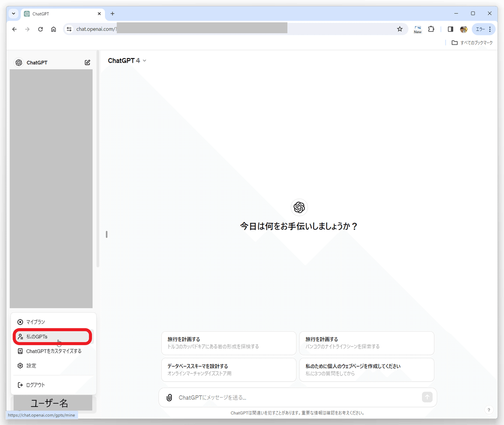Click the Chrome profile avatar
This screenshot has height=425, width=504.
point(464,29)
